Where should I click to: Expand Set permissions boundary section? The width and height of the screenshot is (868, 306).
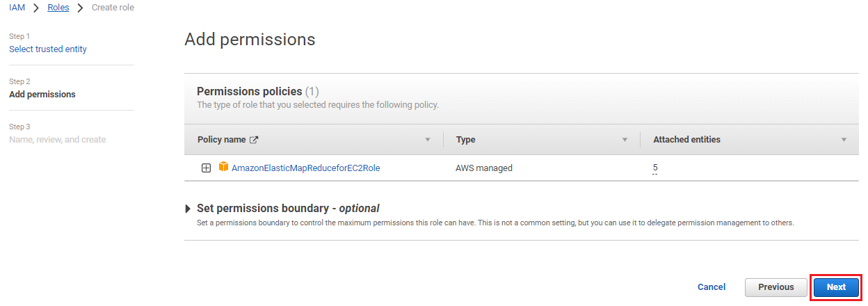coord(188,209)
